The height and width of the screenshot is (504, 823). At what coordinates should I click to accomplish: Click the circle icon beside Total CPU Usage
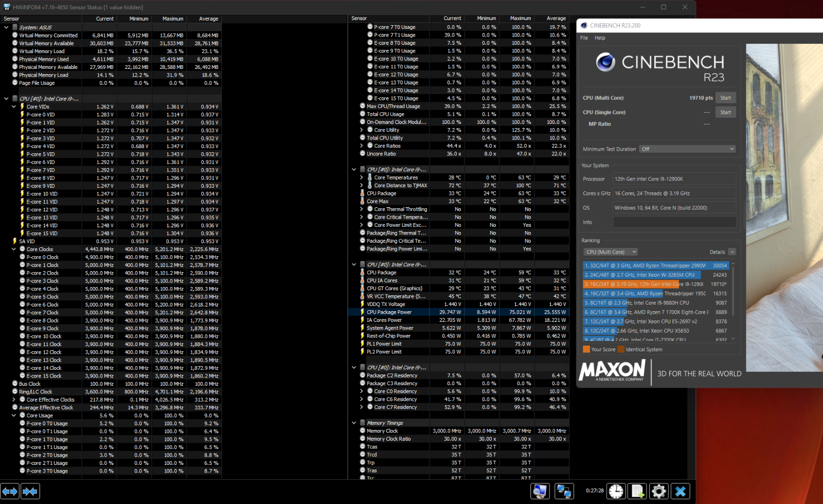coord(362,114)
